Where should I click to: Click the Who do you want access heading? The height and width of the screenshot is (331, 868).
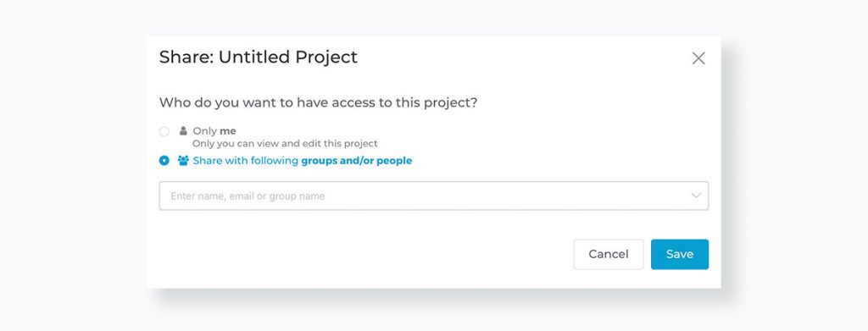click(x=319, y=102)
